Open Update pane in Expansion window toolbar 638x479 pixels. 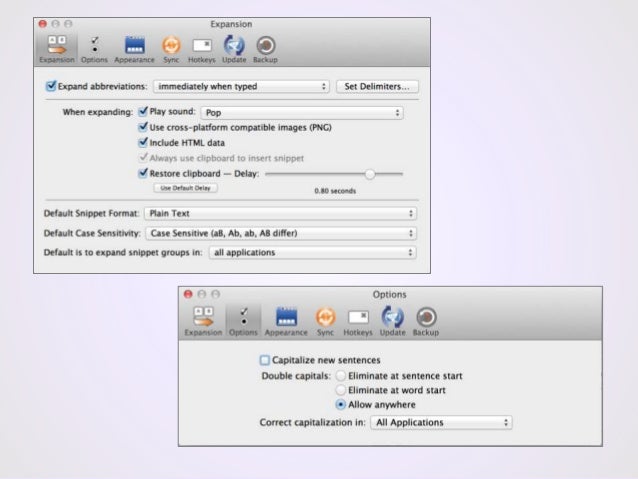point(234,49)
